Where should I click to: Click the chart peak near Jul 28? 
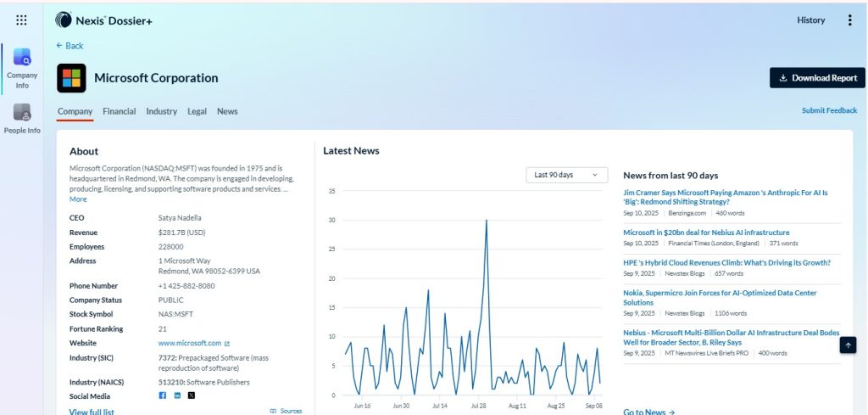pos(486,221)
